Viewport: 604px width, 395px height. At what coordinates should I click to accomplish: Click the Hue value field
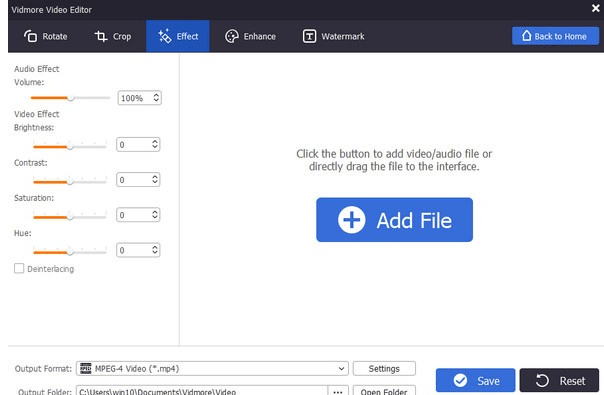138,250
